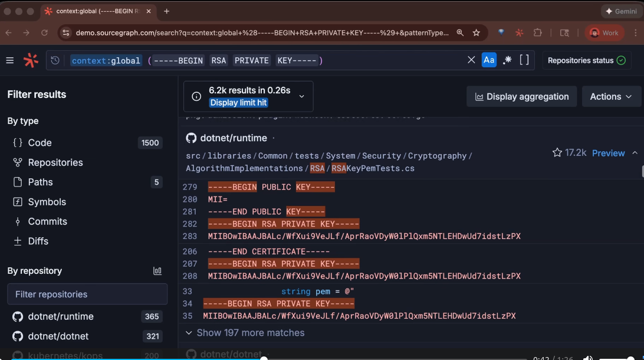Check the Repositories status button
The image size is (644, 360).
click(586, 60)
